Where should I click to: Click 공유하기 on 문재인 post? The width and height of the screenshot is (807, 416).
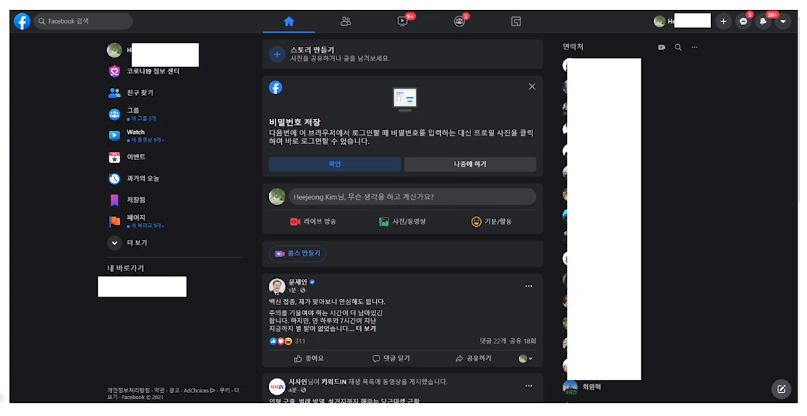point(473,358)
